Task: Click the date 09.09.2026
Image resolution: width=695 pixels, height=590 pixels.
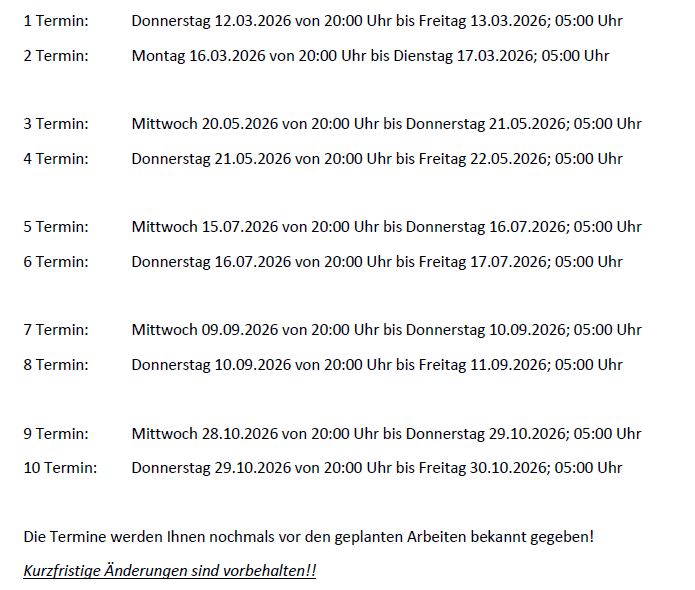Action: [239, 329]
